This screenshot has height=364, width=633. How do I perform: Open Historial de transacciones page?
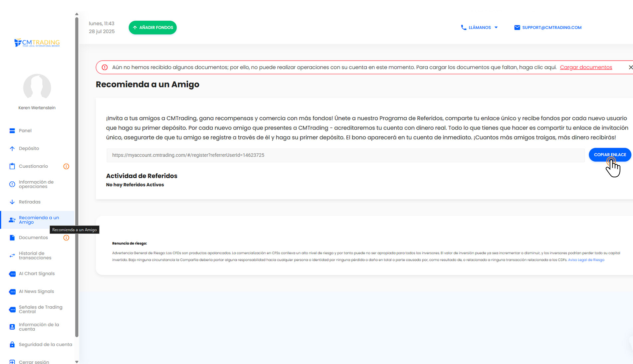(x=38, y=256)
